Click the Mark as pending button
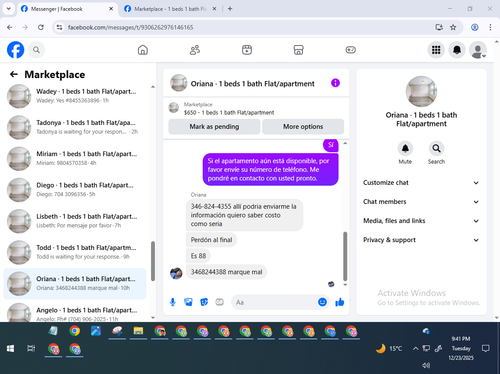The image size is (500, 374). [214, 127]
